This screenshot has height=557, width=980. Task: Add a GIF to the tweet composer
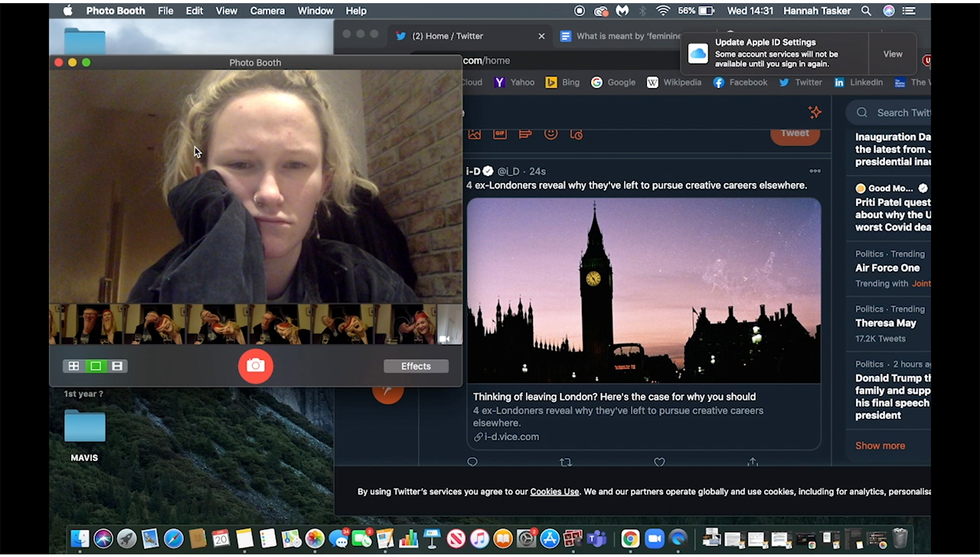pos(500,134)
